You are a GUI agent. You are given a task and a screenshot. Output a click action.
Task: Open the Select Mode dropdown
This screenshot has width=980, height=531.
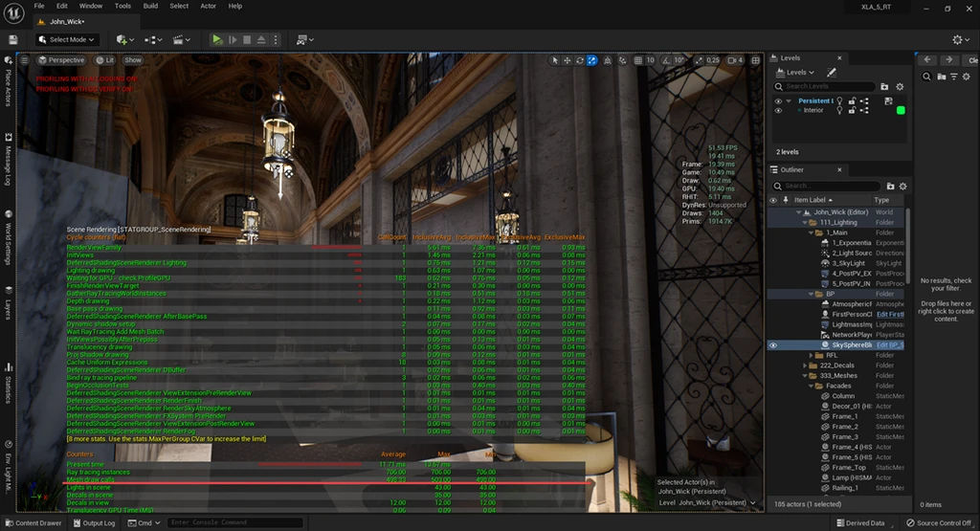(68, 39)
